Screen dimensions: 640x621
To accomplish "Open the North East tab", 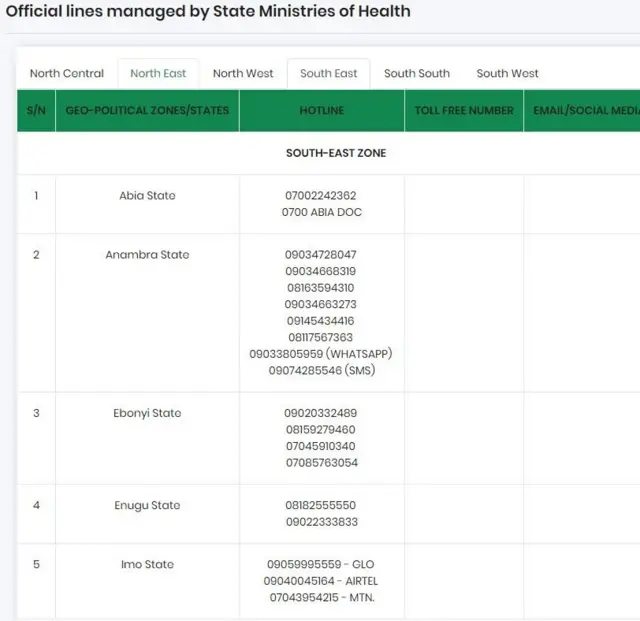I will pos(158,73).
